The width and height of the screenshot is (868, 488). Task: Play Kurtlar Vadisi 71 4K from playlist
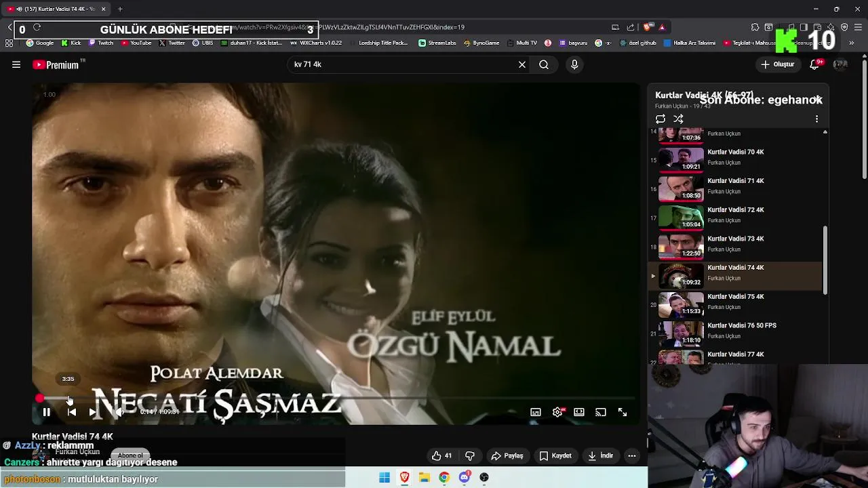point(736,189)
